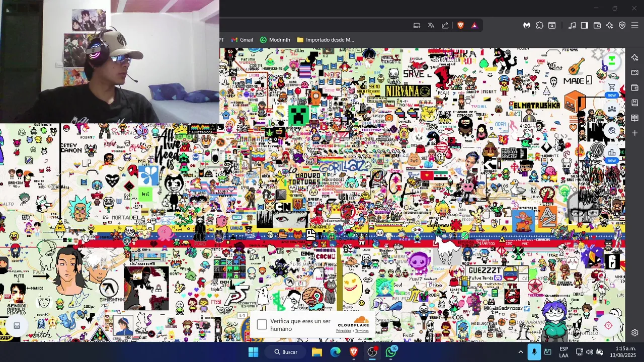644x362 pixels.
Task: Open Brave Talk camera icon in sidebar
Action: click(x=635, y=73)
